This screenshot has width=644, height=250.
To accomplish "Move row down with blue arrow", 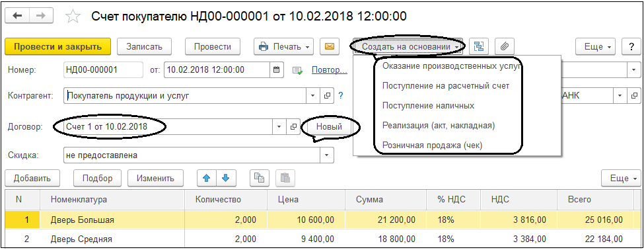I will (x=225, y=178).
